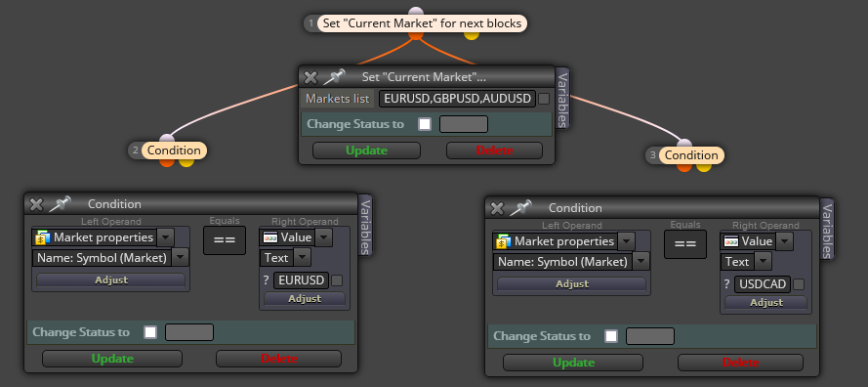Screen dimensions: 868x387
Task: Toggle checkbox next to Markets list field
Action: pyautogui.click(x=544, y=99)
